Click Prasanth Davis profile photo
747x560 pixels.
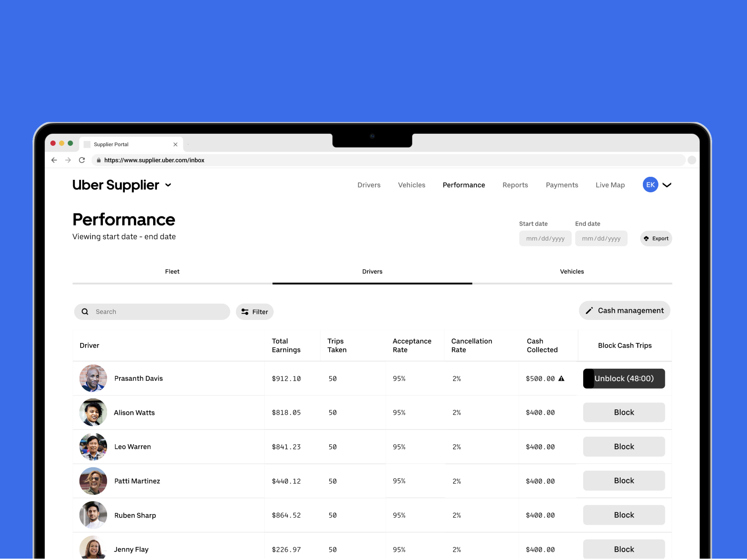click(x=93, y=379)
